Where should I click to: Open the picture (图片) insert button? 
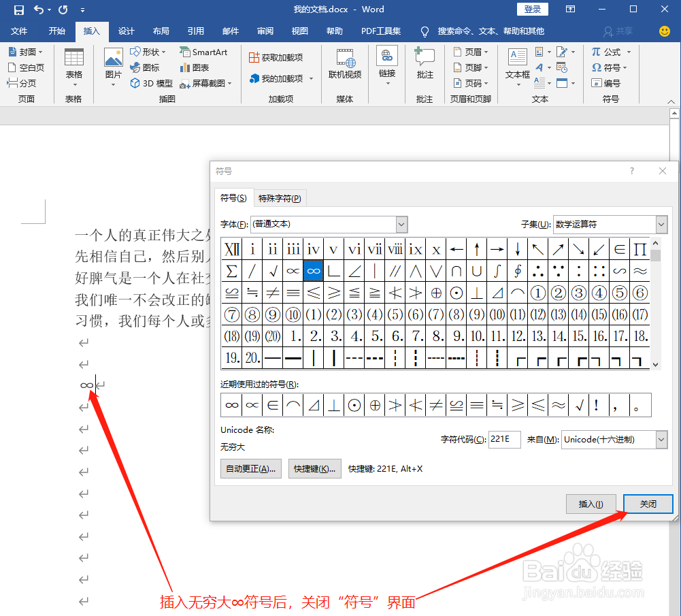pos(114,68)
